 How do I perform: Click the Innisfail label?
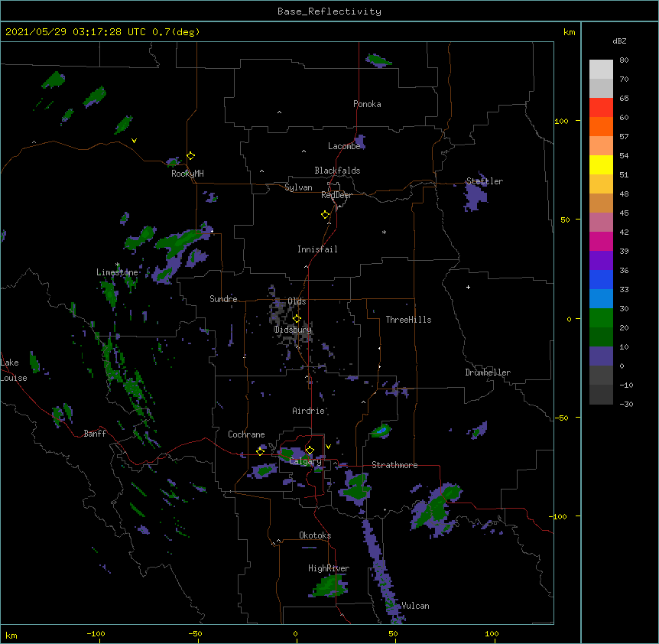317,249
